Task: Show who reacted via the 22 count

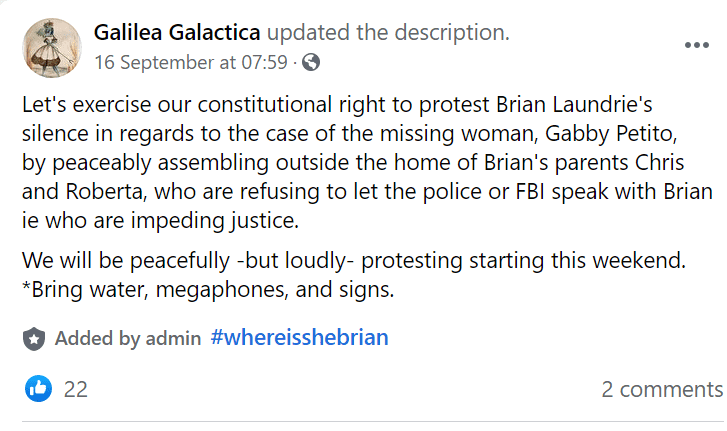Action: tap(76, 389)
